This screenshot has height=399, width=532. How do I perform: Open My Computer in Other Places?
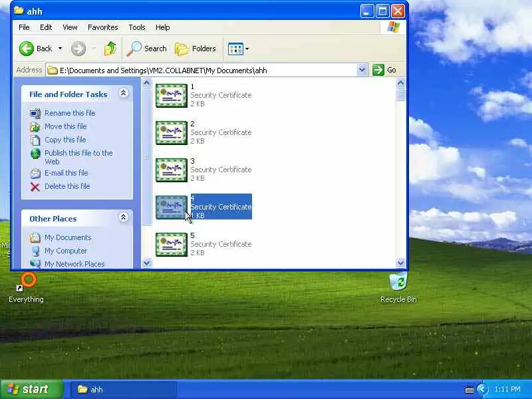66,251
